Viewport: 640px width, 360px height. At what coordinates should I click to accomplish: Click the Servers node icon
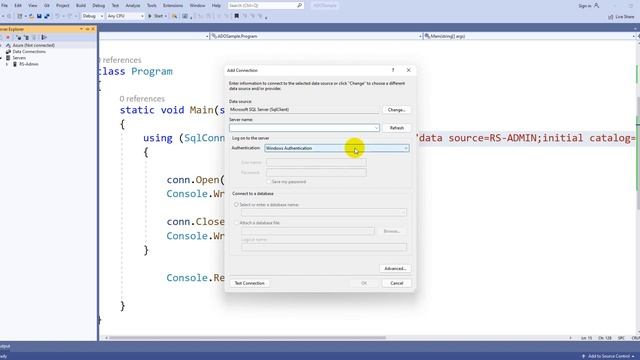(8, 58)
